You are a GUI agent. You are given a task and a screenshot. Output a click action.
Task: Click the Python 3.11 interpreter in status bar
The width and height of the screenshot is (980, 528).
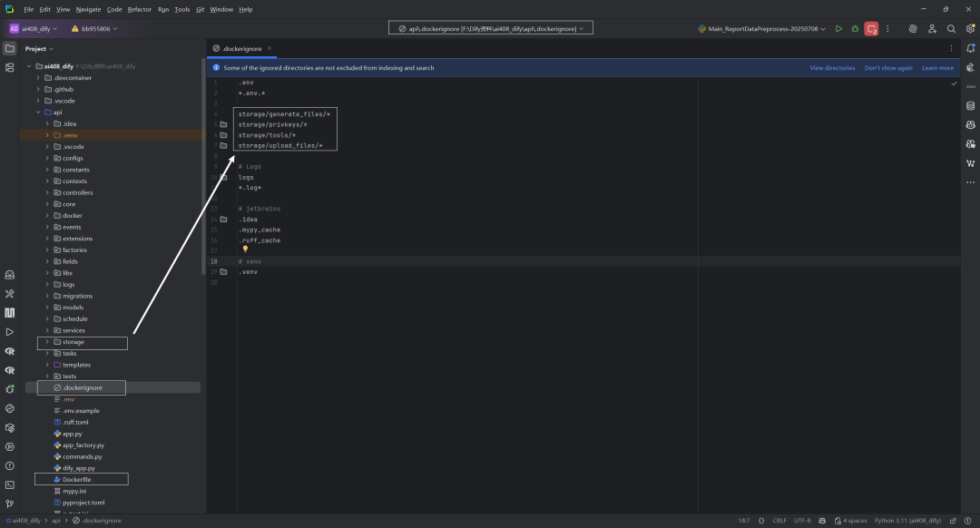(x=907, y=521)
